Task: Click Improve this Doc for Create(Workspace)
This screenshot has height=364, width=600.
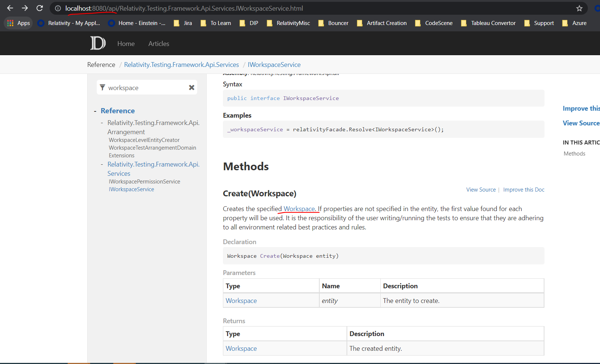Action: click(x=523, y=189)
